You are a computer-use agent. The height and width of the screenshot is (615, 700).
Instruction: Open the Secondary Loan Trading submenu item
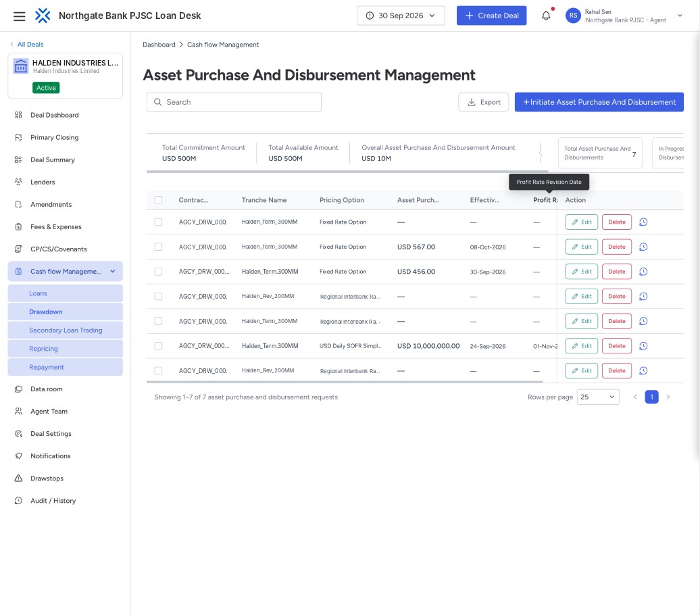pos(65,330)
